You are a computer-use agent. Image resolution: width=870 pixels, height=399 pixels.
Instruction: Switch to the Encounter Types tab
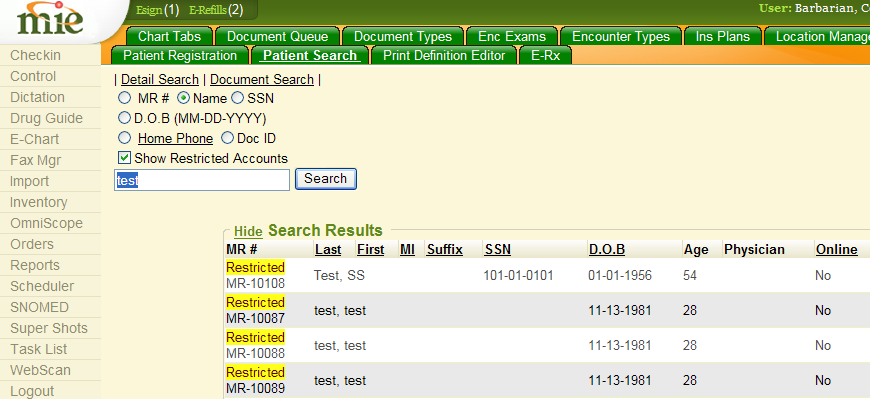click(621, 37)
